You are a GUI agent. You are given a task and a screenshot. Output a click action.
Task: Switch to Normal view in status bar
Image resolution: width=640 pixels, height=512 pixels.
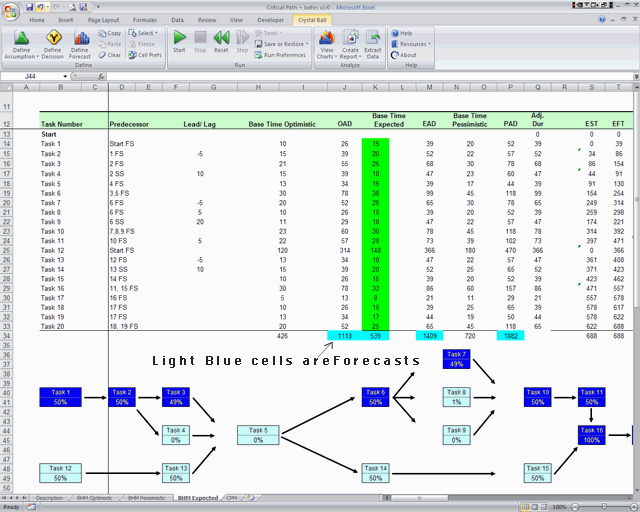click(x=526, y=507)
